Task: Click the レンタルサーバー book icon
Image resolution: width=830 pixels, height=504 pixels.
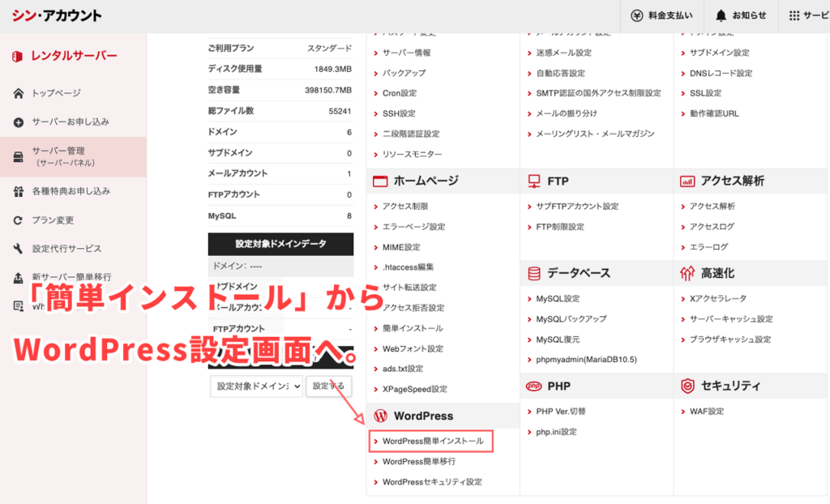Action: coord(18,56)
